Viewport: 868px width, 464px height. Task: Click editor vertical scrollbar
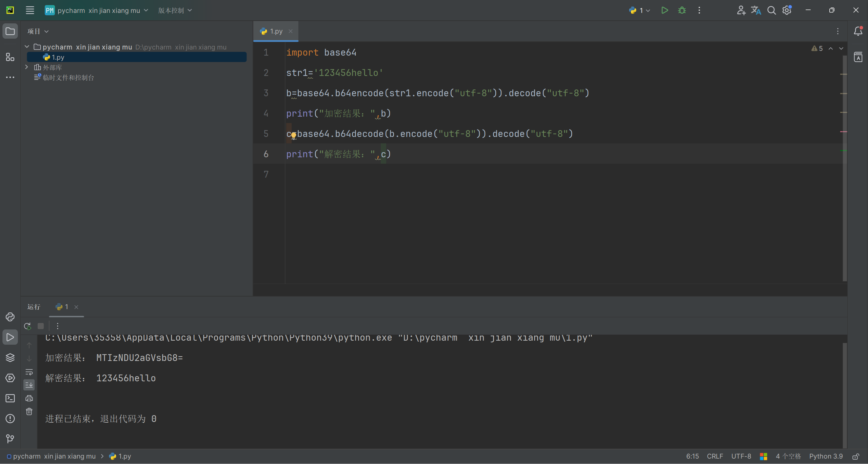(x=845, y=168)
